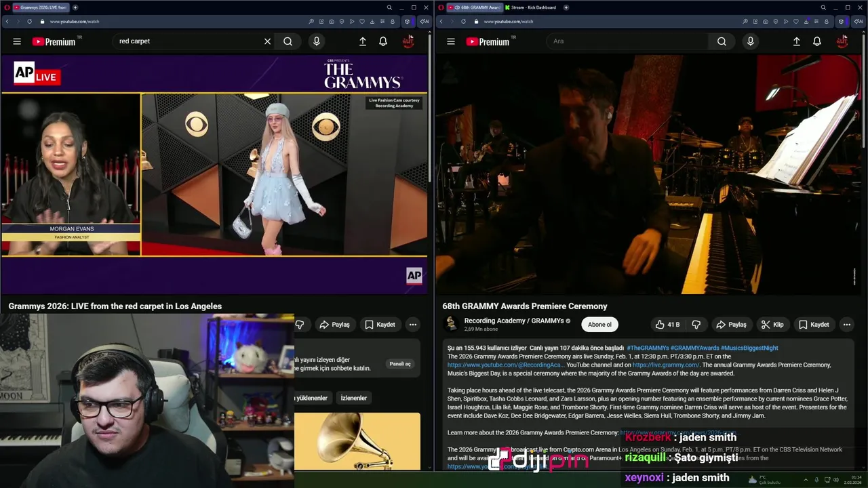Open new tab in left browser

point(75,7)
